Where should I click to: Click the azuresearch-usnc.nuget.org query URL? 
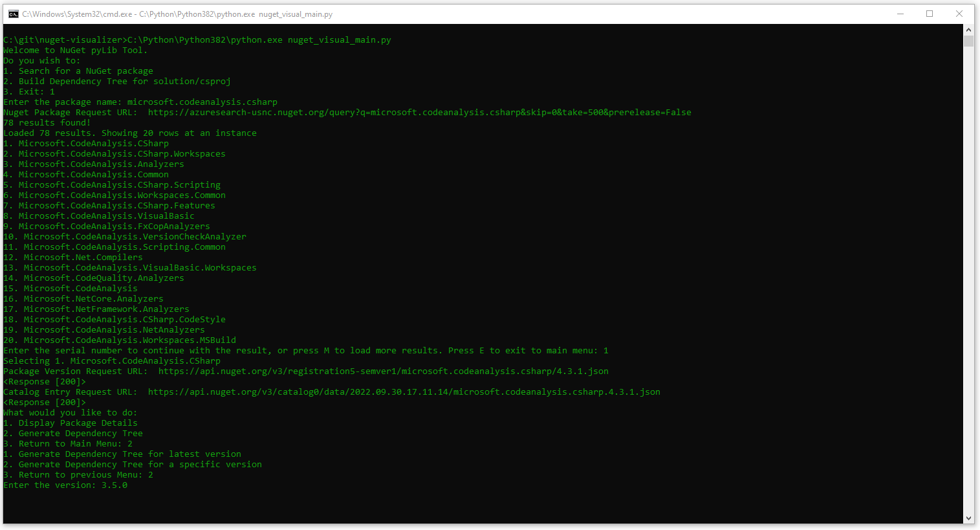(419, 113)
